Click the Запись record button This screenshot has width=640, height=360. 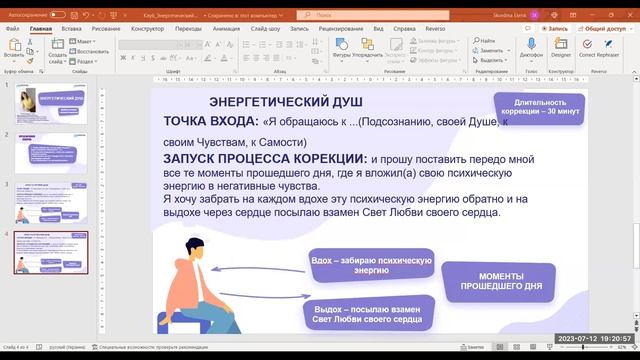pos(555,29)
